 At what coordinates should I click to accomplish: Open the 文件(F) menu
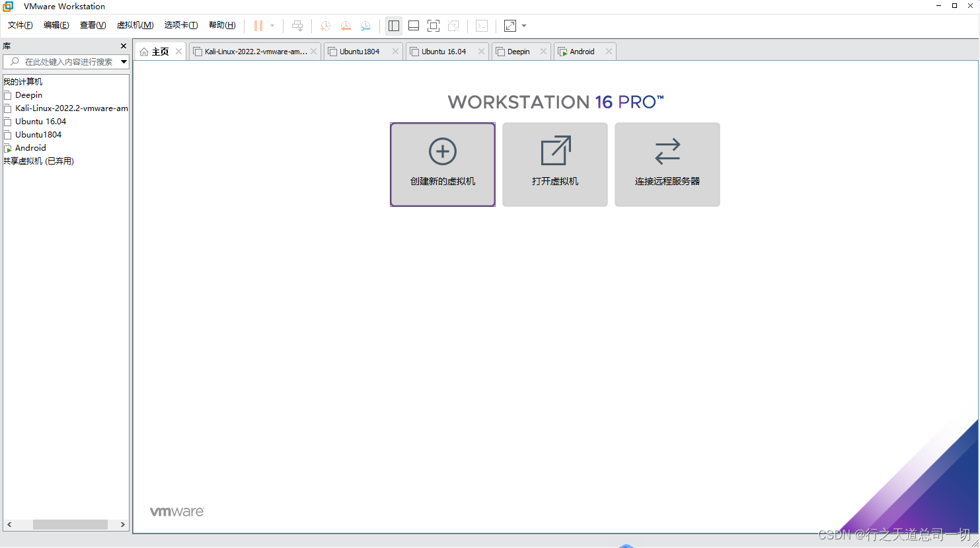pyautogui.click(x=20, y=25)
